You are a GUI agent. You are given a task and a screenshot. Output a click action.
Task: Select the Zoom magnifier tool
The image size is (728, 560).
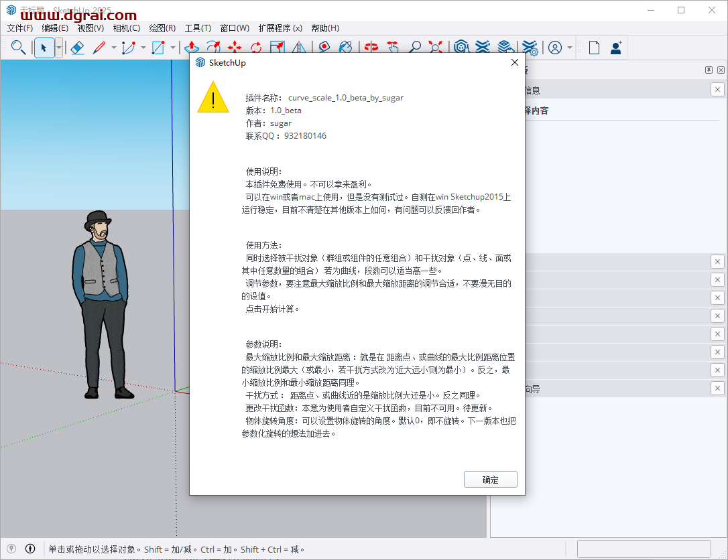414,47
